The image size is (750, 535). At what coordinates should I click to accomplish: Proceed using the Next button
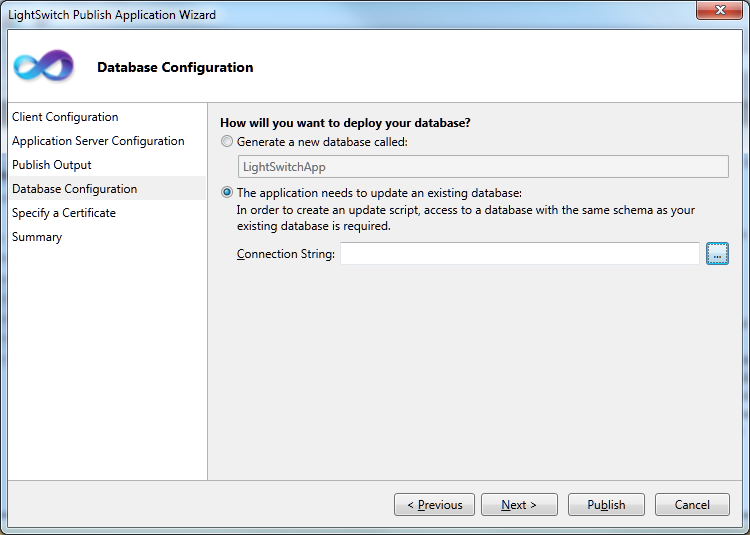tap(519, 504)
